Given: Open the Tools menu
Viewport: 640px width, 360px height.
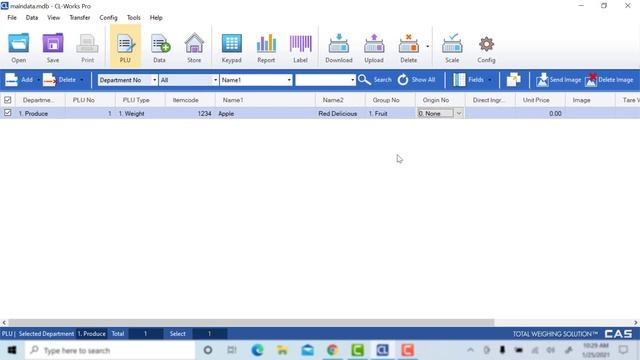Looking at the screenshot, I should pos(133,18).
